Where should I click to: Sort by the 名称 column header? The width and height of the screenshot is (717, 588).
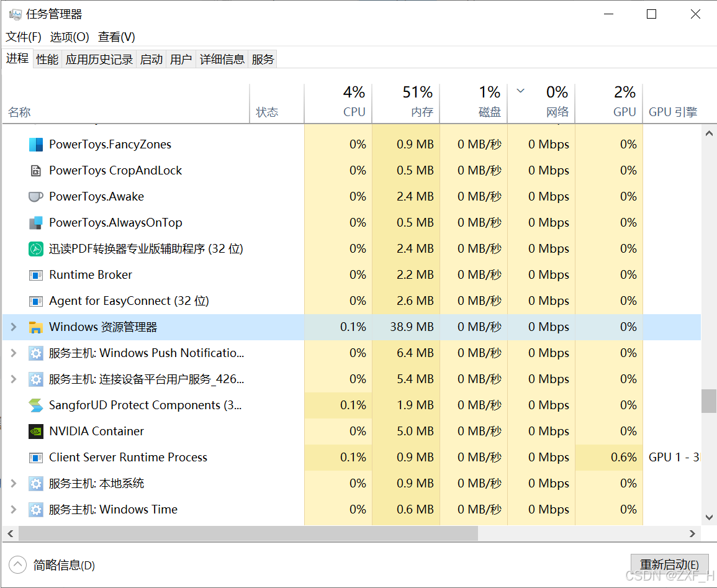coord(126,104)
